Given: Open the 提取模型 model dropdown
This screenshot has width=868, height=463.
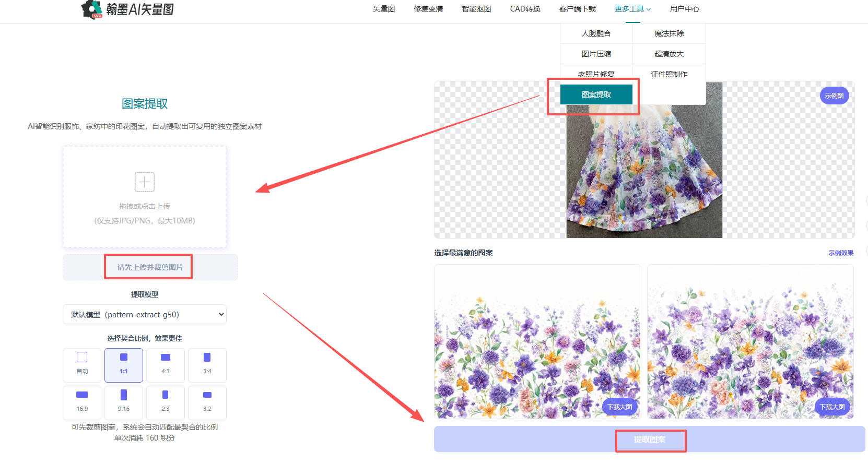Looking at the screenshot, I should click(145, 314).
